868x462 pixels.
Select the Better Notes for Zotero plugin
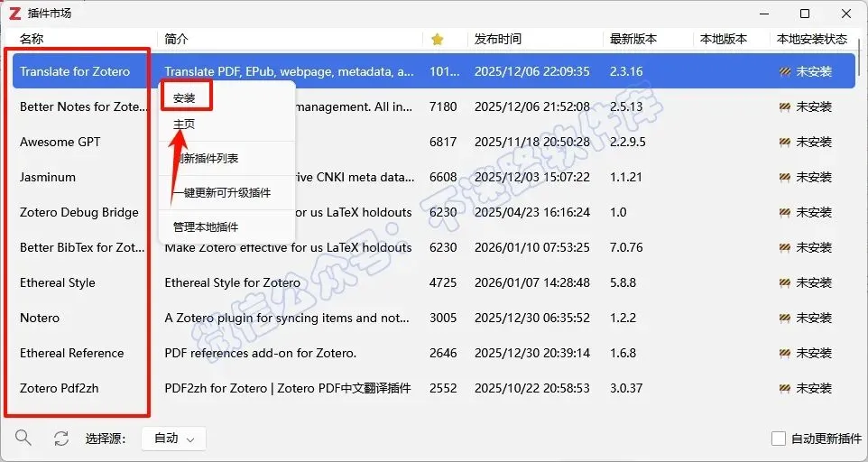coord(84,106)
